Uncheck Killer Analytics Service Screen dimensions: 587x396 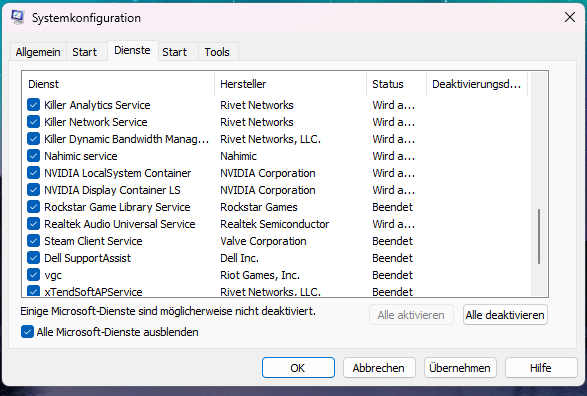33,105
